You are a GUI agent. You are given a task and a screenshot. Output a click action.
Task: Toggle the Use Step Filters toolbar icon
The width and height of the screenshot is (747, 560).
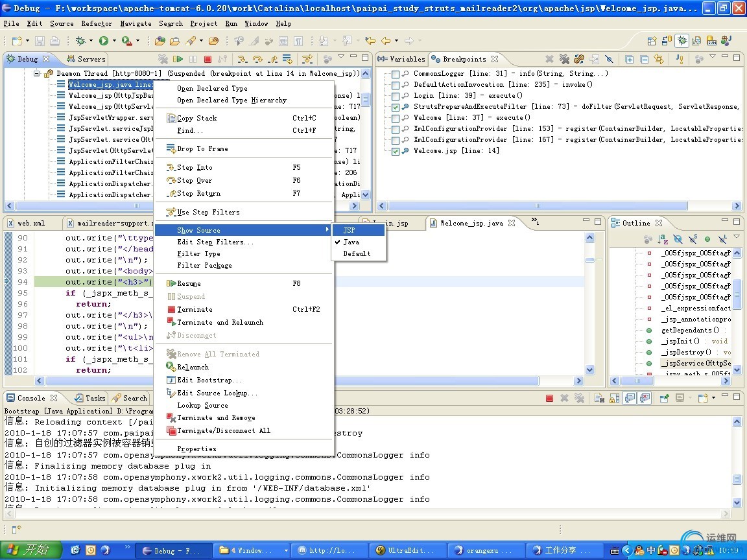307,59
